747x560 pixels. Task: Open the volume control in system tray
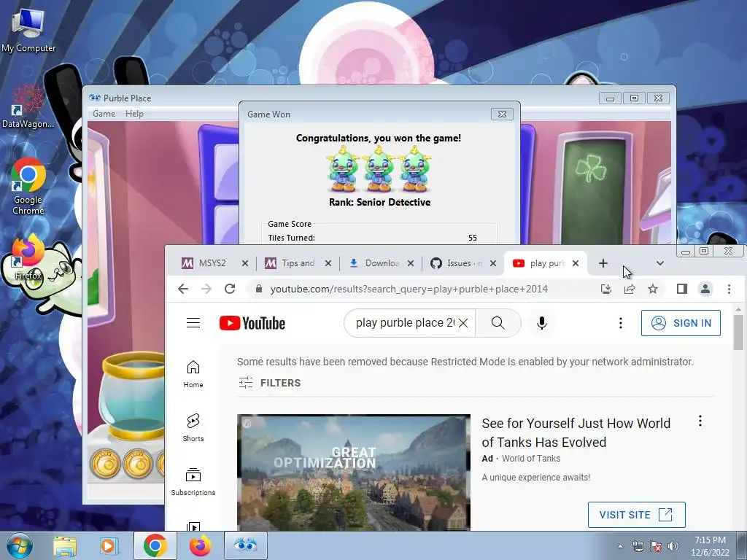pyautogui.click(x=673, y=546)
